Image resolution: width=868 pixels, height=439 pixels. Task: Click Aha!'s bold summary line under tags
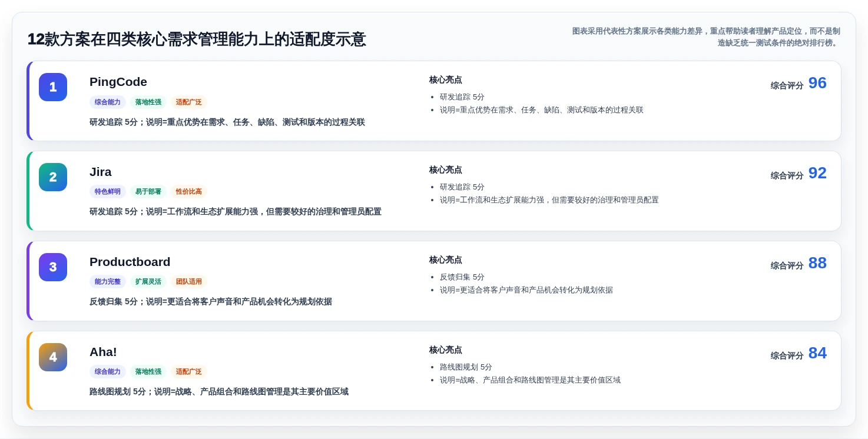[219, 392]
